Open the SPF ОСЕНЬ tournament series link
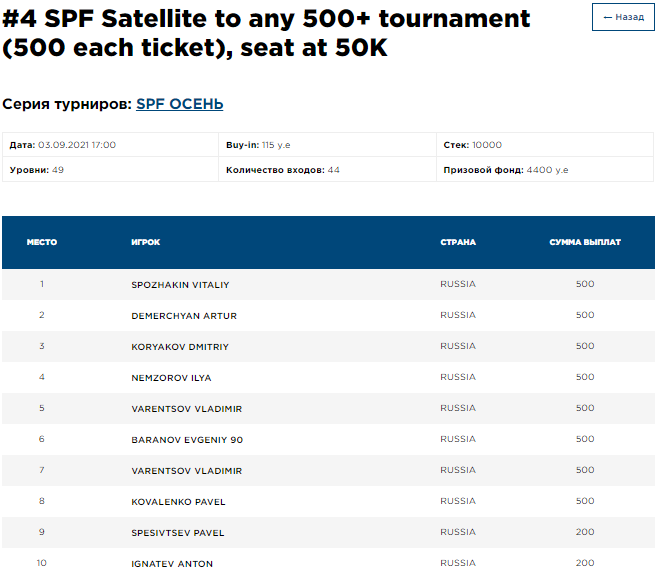Image resolution: width=655 pixels, height=575 pixels. pyautogui.click(x=179, y=104)
